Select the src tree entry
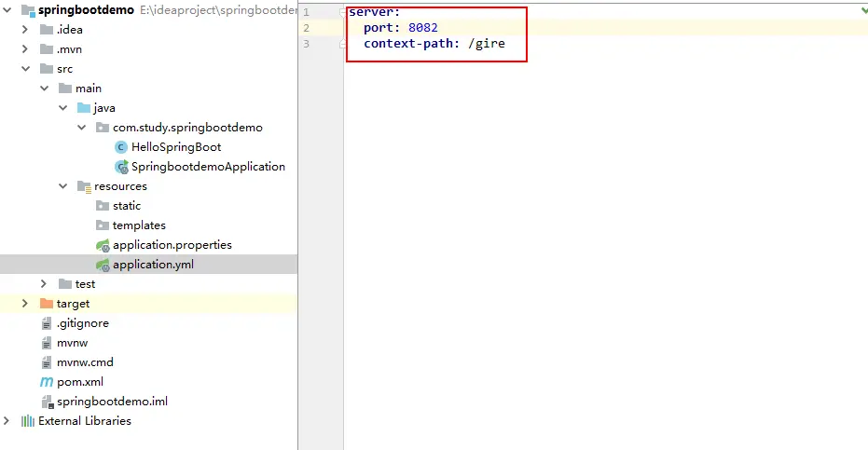The width and height of the screenshot is (868, 450). [x=64, y=69]
